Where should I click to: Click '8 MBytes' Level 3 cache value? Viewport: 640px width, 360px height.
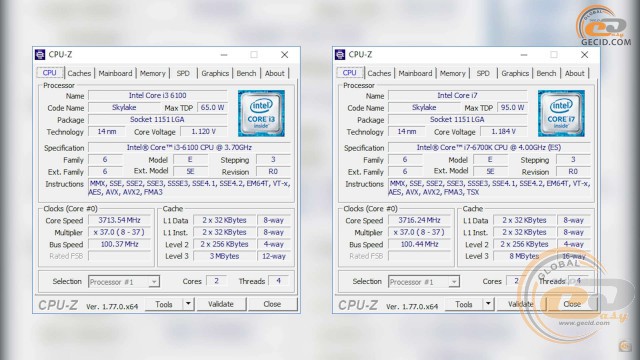(524, 256)
